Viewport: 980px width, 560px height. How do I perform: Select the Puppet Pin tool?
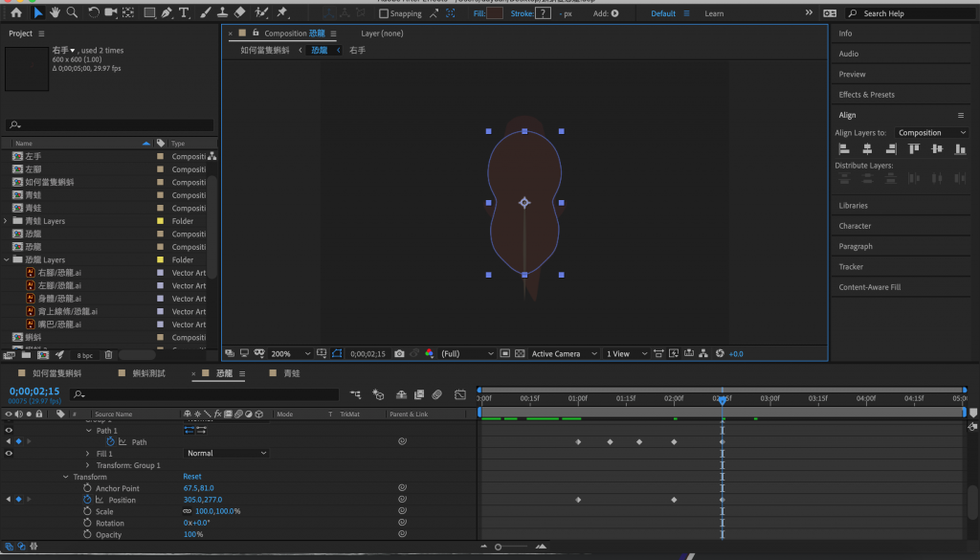(x=282, y=12)
